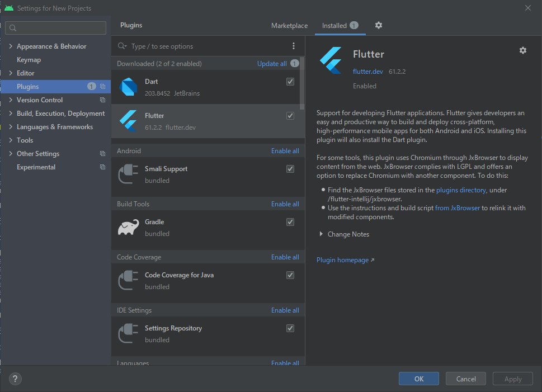The width and height of the screenshot is (542, 392).
Task: Uncheck the Gradle plugin
Action: point(290,222)
